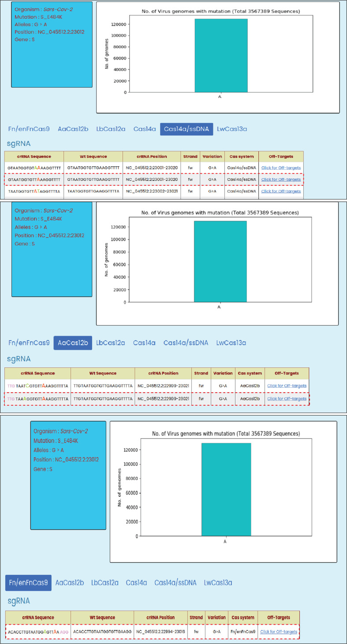Open Cas14a tab in the panel with Cas14a/ssDNA highlighted
This screenshot has width=347, height=644.
pos(145,129)
